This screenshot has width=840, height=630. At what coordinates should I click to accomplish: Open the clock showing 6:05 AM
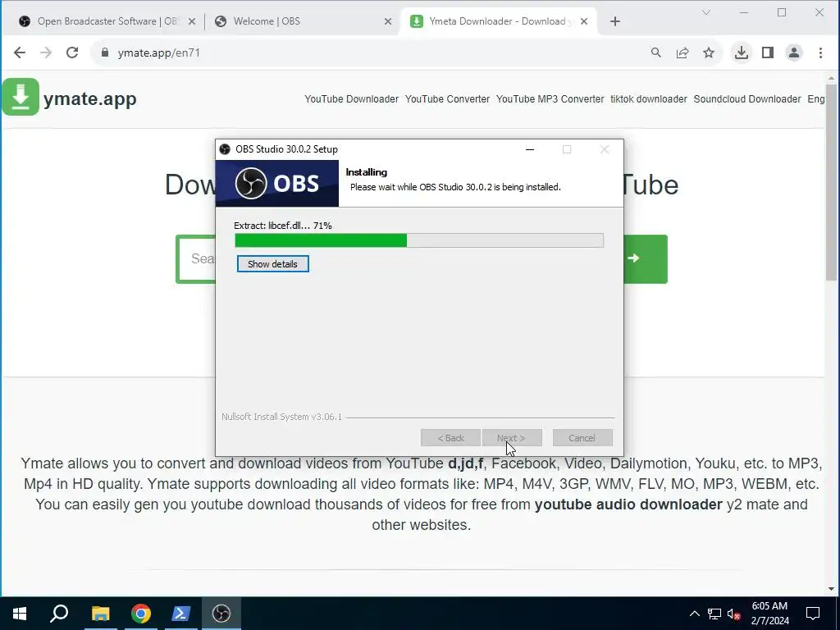coord(769,614)
